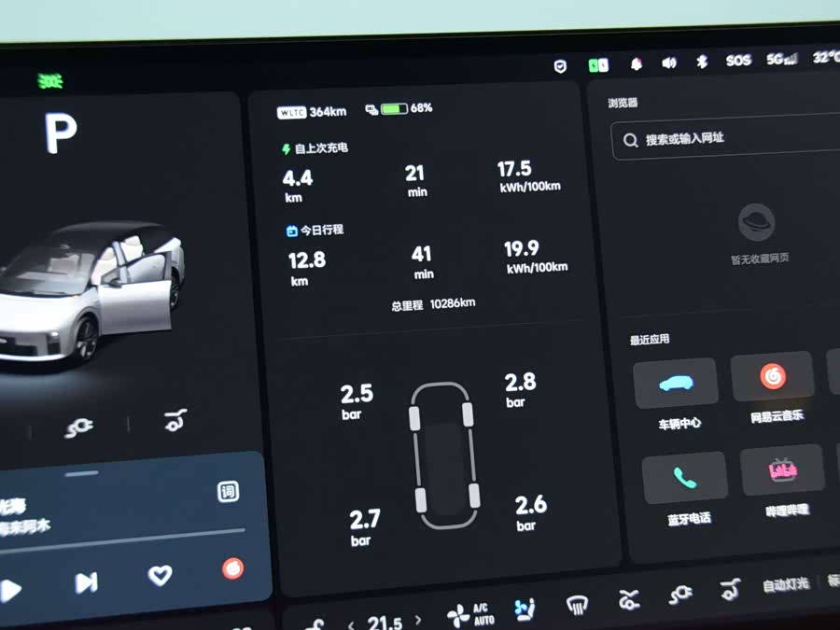Tap the 暂无收藏网页 planet placeholder icon
Viewport: 840px width, 630px height.
756,222
